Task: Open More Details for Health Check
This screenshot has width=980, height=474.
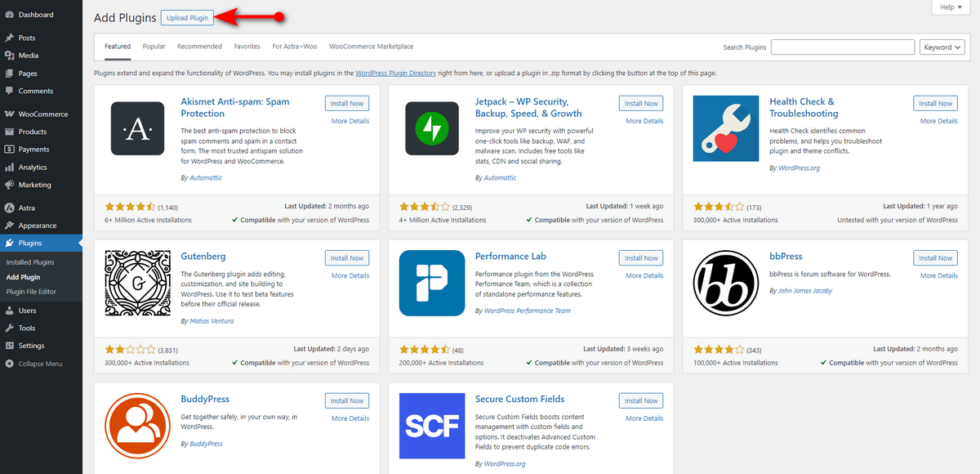Action: (939, 121)
